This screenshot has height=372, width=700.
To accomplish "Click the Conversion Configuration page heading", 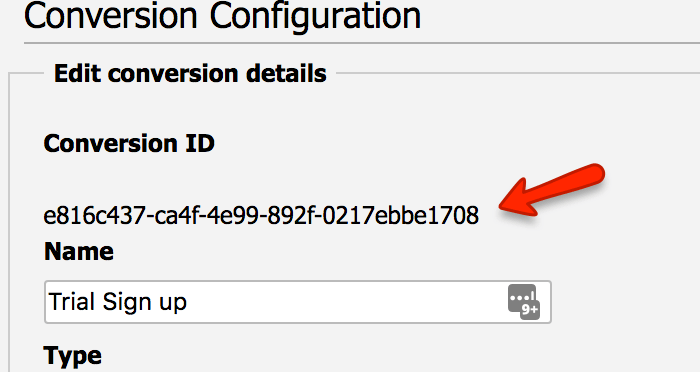I will 222,16.
